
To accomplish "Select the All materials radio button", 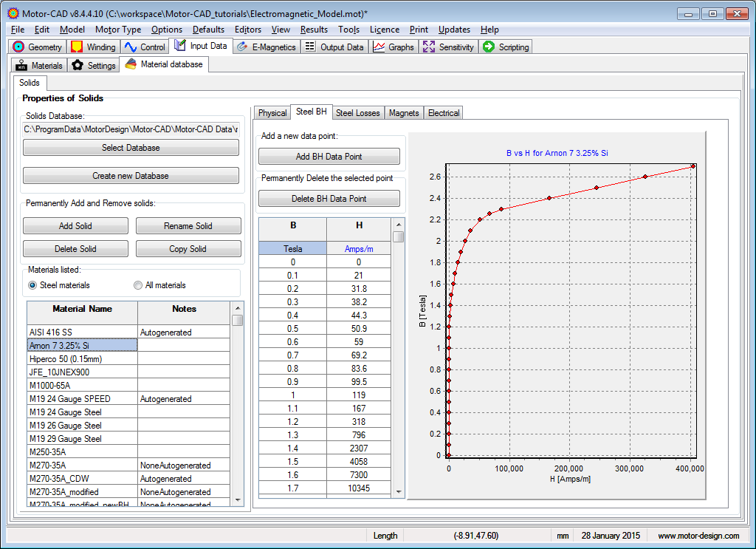I will tap(138, 285).
